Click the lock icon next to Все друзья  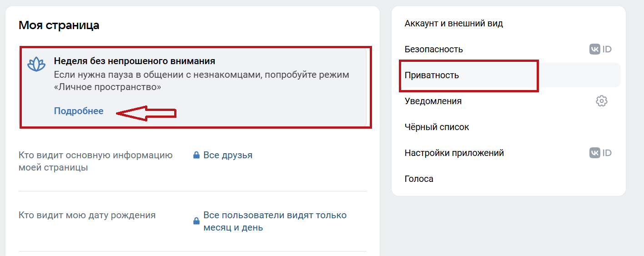point(196,156)
